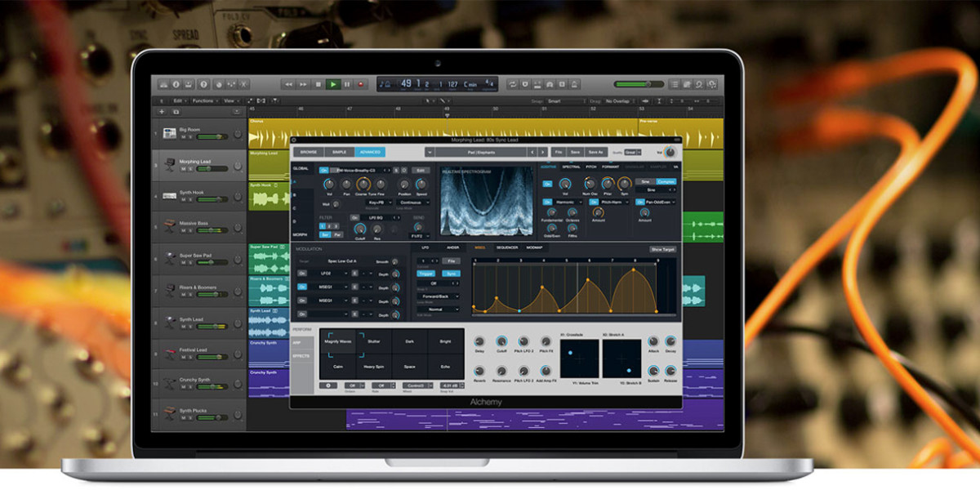Click the Morphing Lead track icon

170,164
